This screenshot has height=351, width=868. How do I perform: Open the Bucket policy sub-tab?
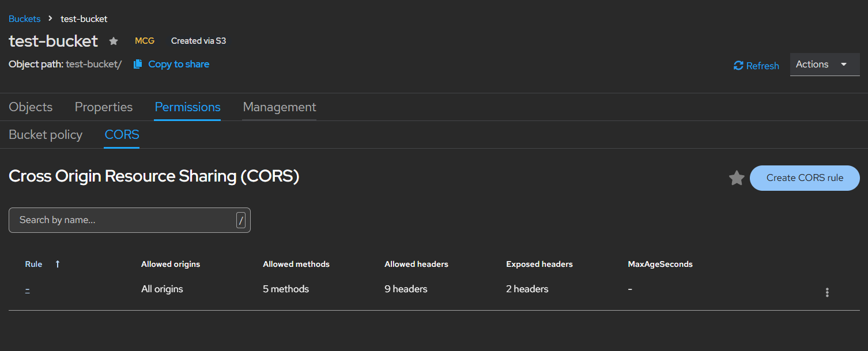46,135
